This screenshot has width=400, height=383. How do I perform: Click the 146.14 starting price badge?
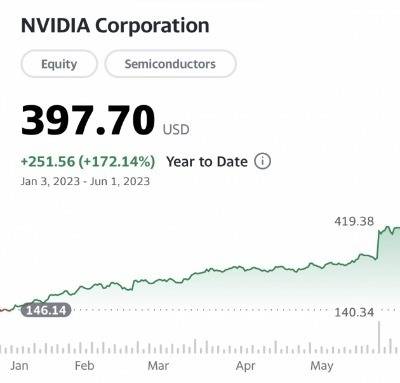pyautogui.click(x=46, y=310)
